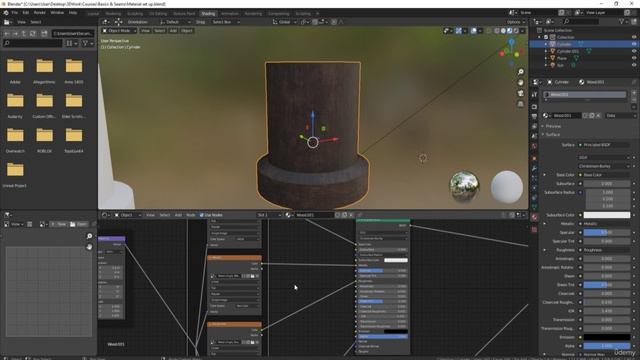
Task: Toggle viewport overlays icon
Action: (x=473, y=31)
